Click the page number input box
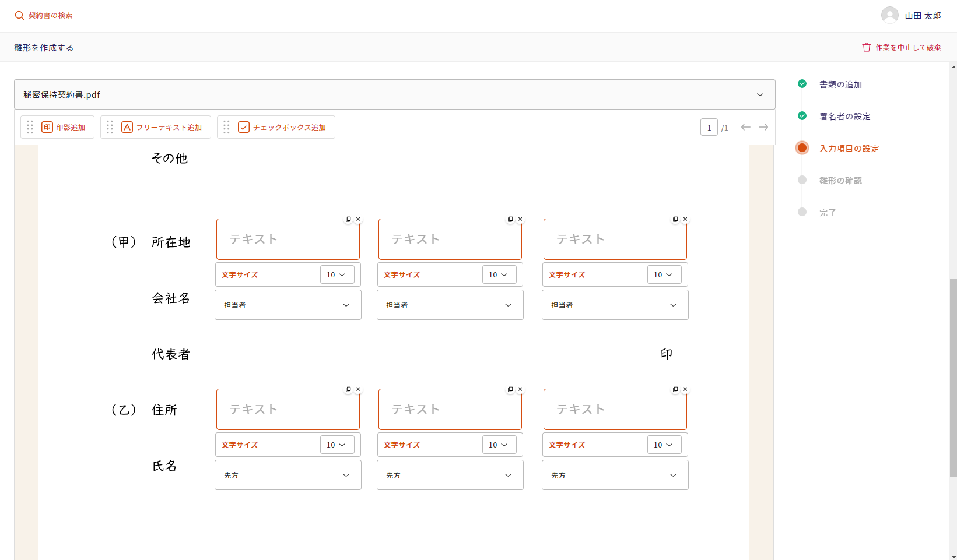The height and width of the screenshot is (560, 957). (709, 128)
